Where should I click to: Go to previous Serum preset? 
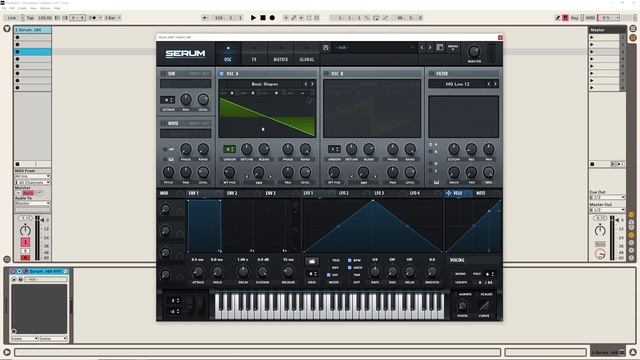click(x=422, y=47)
